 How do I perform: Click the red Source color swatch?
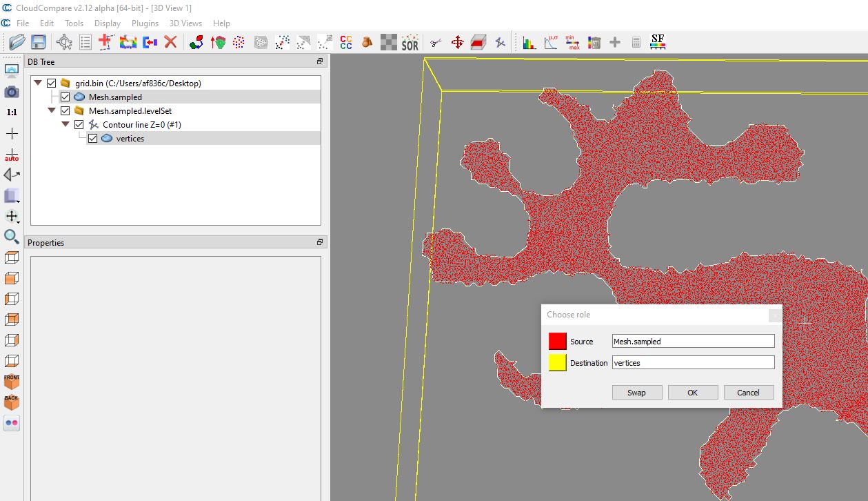(557, 342)
